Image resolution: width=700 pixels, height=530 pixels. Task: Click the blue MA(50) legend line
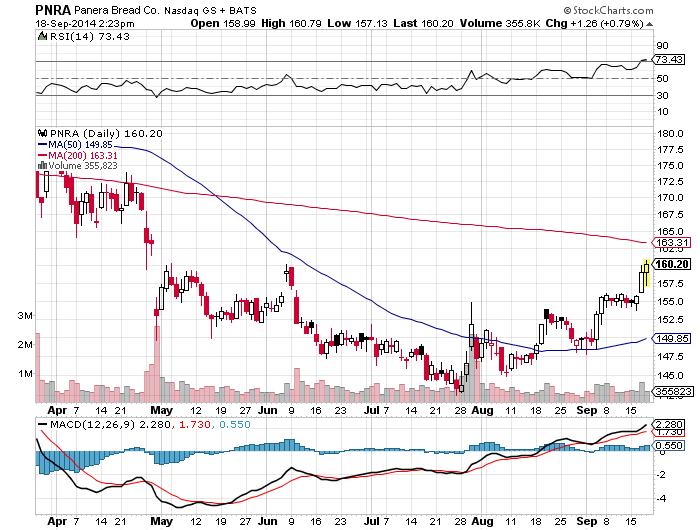point(42,145)
